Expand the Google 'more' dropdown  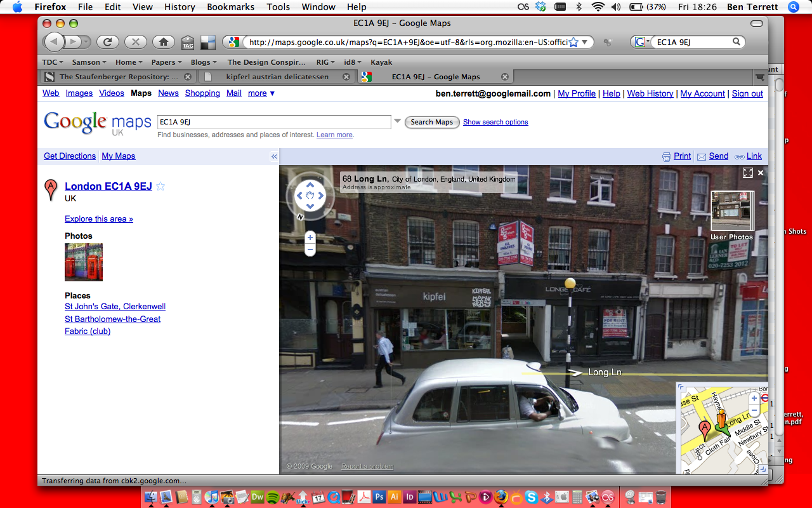[x=261, y=93]
